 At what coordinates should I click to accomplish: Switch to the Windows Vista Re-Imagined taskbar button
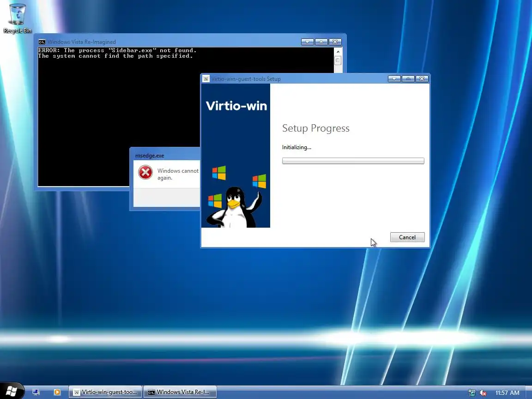tap(180, 392)
